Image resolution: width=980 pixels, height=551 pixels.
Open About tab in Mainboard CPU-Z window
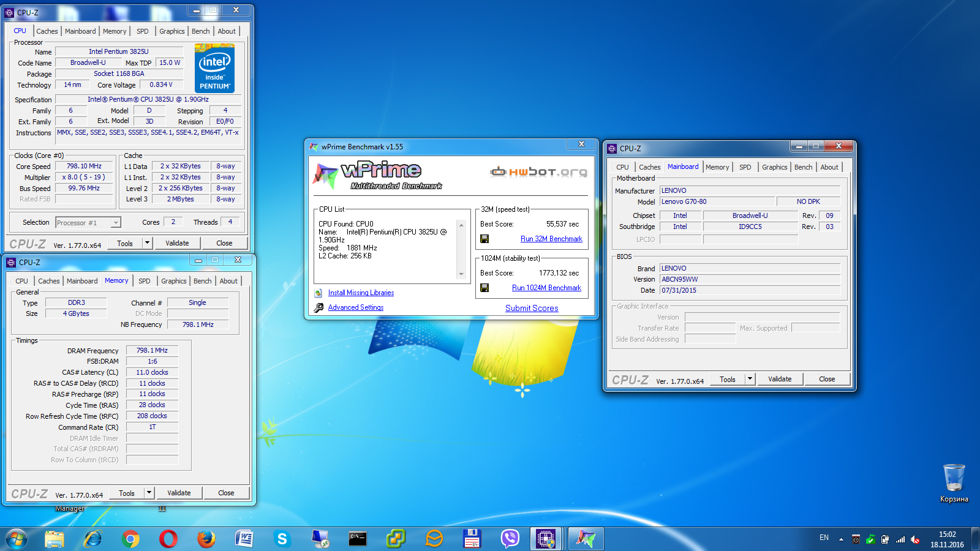(829, 167)
